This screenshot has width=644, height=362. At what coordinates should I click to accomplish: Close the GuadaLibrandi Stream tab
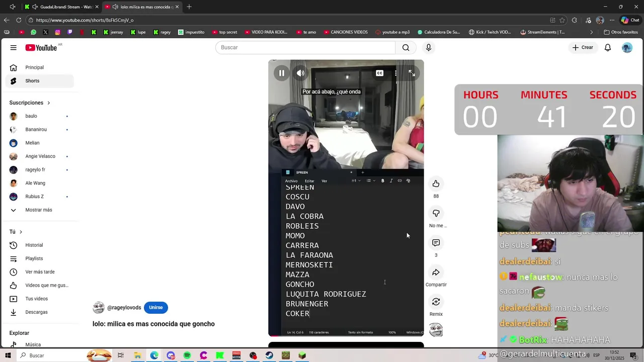(x=97, y=7)
